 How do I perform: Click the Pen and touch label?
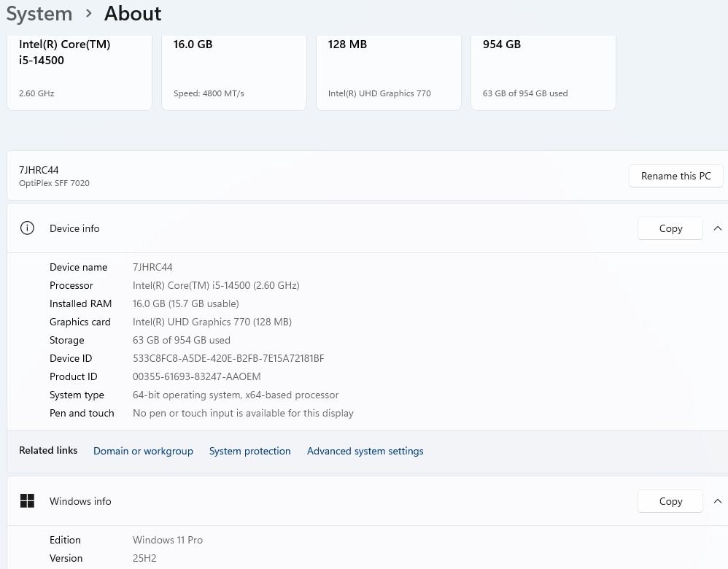click(x=82, y=413)
